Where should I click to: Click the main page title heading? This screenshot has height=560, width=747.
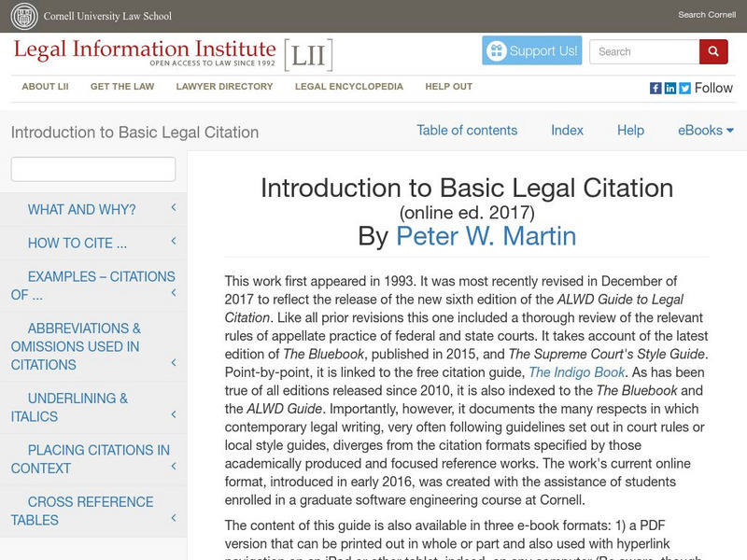(x=467, y=189)
